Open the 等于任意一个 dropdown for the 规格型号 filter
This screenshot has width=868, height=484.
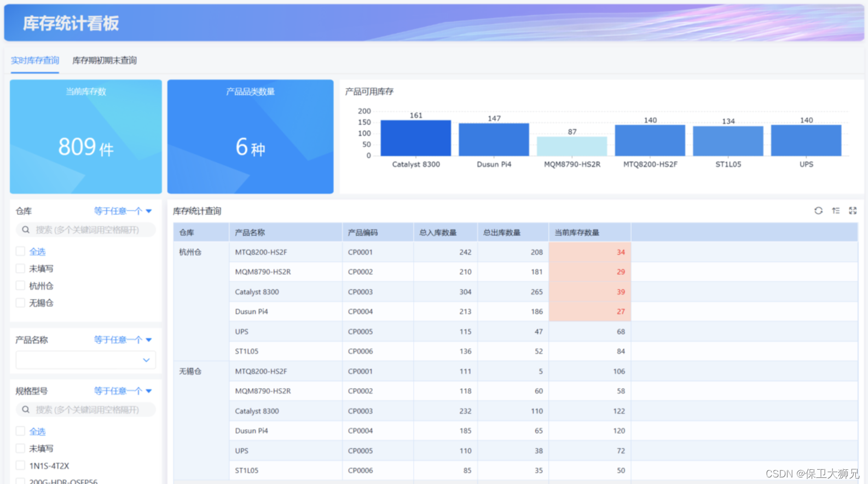pos(123,391)
